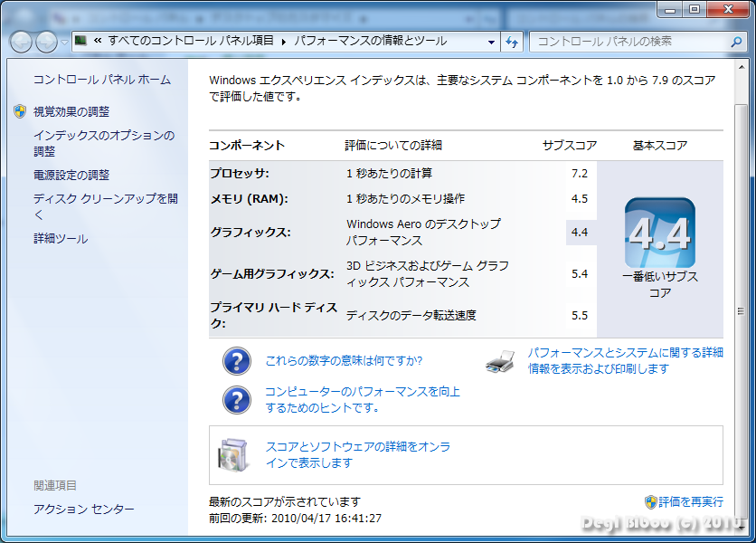Click the プロセッサ subscore 7.2
Viewport: 756px width, 543px height.
point(580,173)
